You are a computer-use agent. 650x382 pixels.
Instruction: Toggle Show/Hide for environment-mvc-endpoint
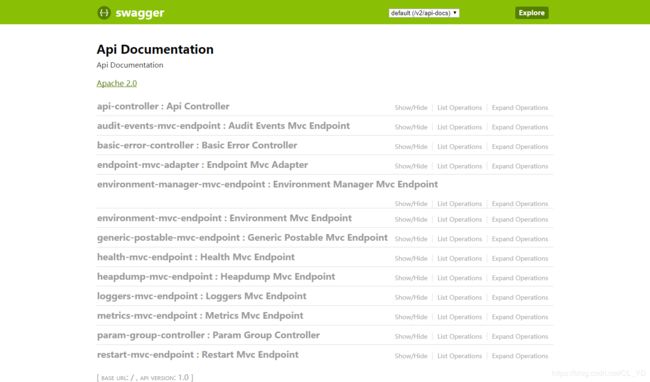(411, 220)
